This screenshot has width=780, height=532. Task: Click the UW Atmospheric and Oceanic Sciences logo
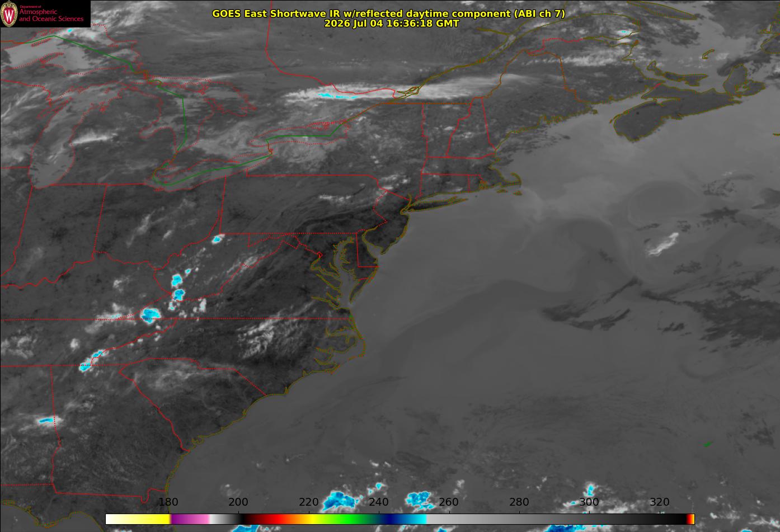point(45,14)
